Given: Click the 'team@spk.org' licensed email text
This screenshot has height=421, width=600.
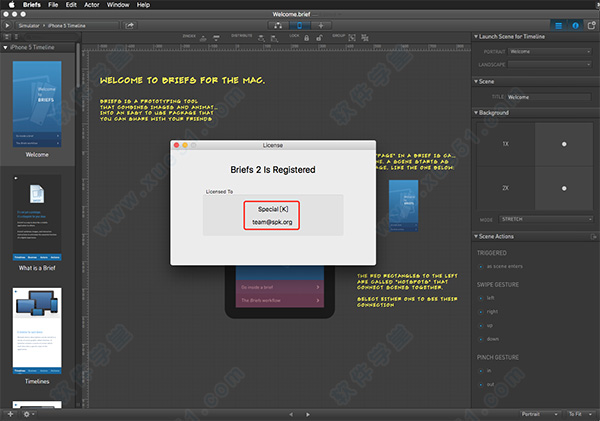Looking at the screenshot, I should point(272,222).
